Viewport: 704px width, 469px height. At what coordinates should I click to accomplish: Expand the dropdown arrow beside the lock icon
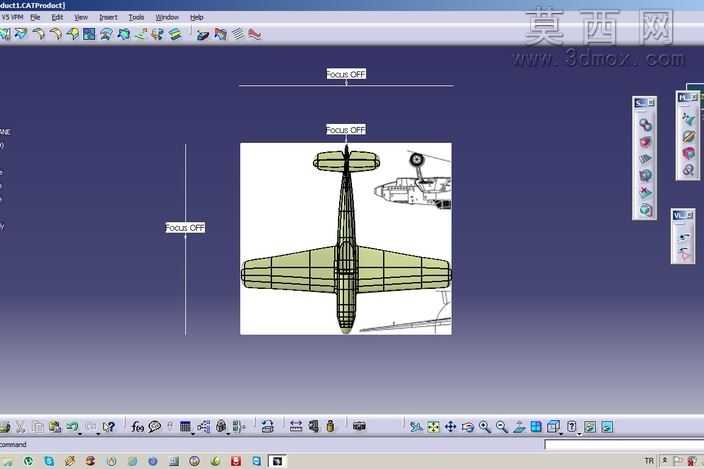point(228,434)
